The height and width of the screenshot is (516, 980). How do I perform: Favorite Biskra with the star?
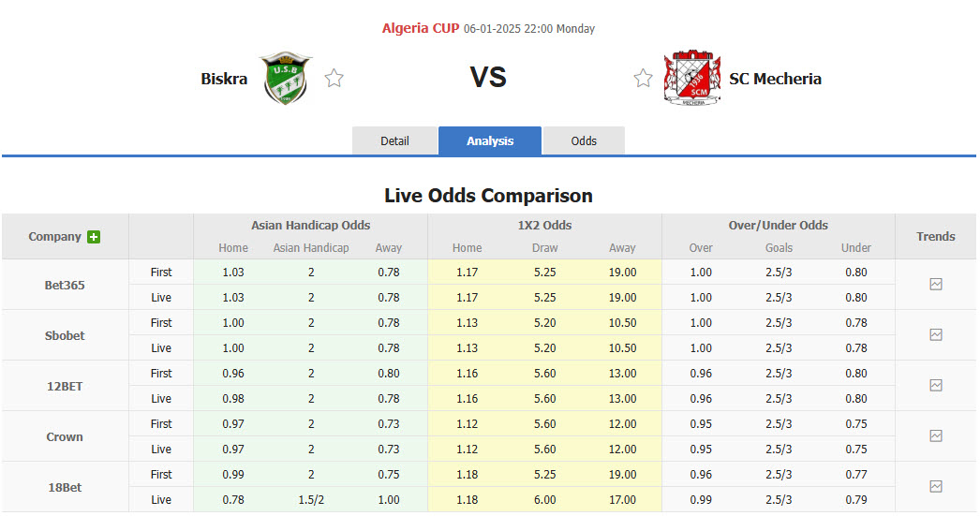point(334,79)
